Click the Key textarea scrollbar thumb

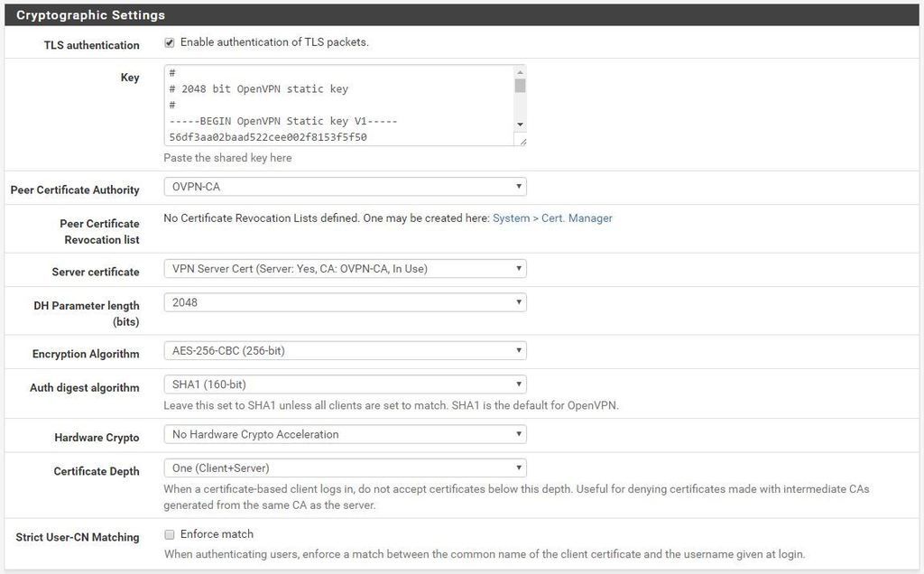pos(520,86)
